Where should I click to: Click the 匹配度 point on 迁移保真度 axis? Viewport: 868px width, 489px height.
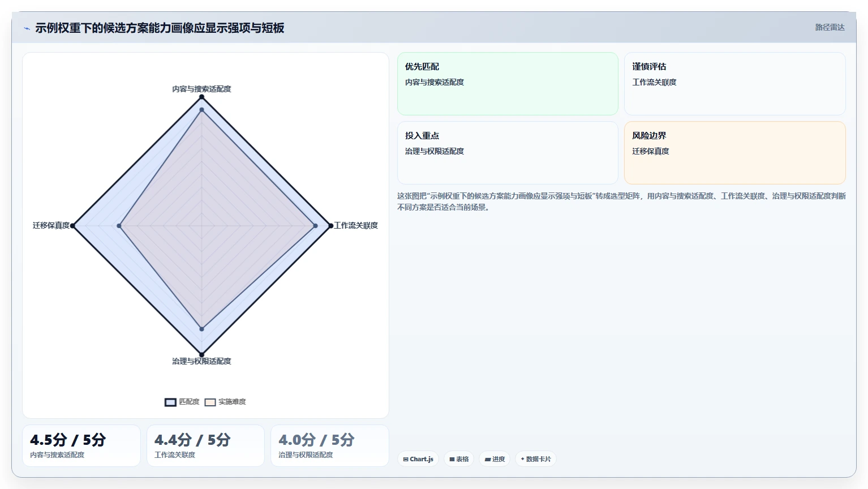click(72, 226)
